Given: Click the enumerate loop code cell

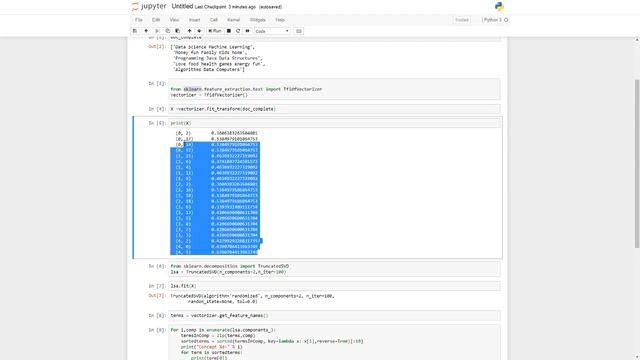Looking at the screenshot, I should tap(334, 343).
